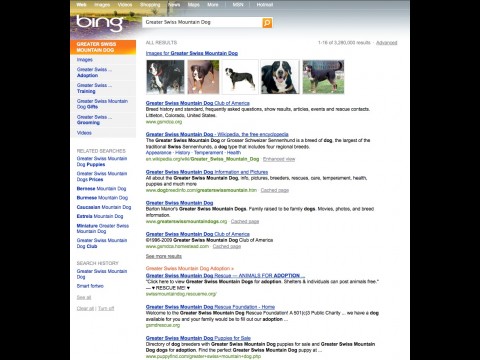
Task: Open Greater Swiss Mountain Dog Information and Pictures result
Action: coord(207,172)
